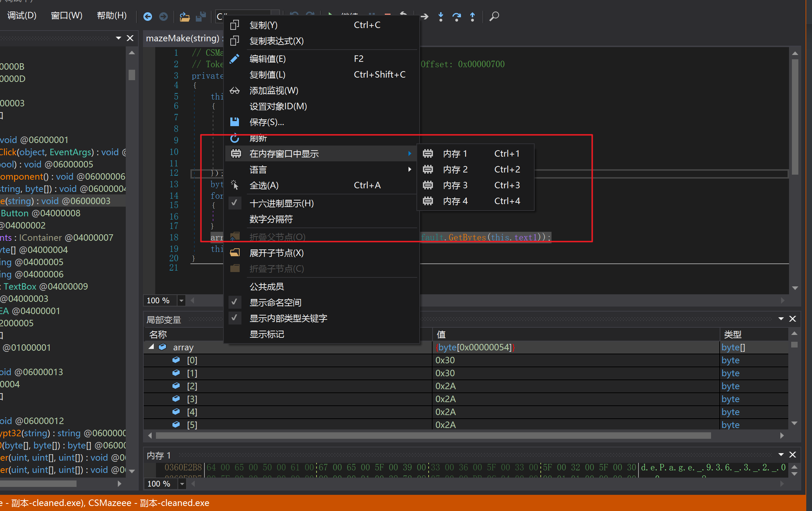The height and width of the screenshot is (511, 812).
Task: Click the pencil icon for 编辑值(E)
Action: [235, 59]
